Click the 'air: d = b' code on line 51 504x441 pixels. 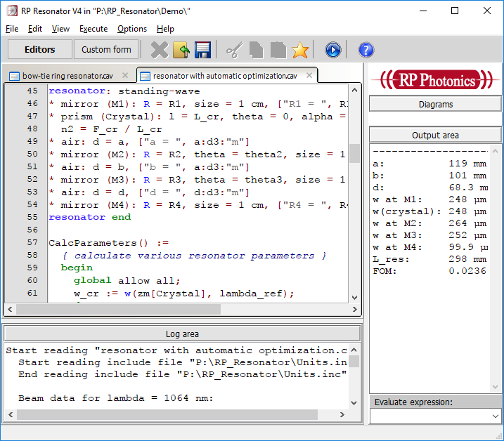pyautogui.click(x=93, y=167)
